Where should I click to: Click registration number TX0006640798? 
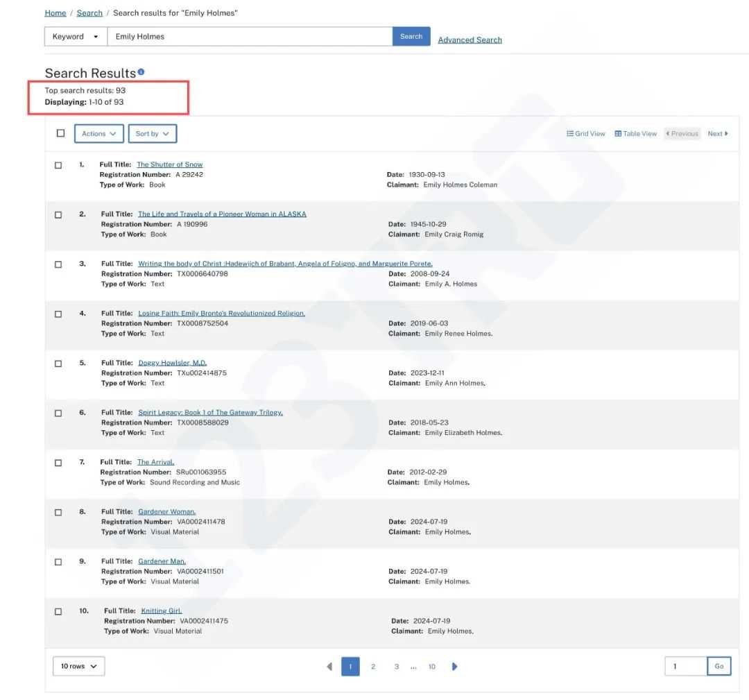(x=203, y=274)
